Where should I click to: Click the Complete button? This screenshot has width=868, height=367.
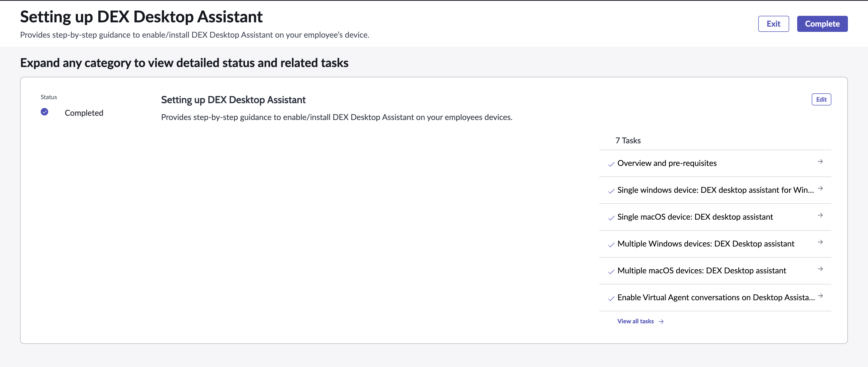point(822,24)
